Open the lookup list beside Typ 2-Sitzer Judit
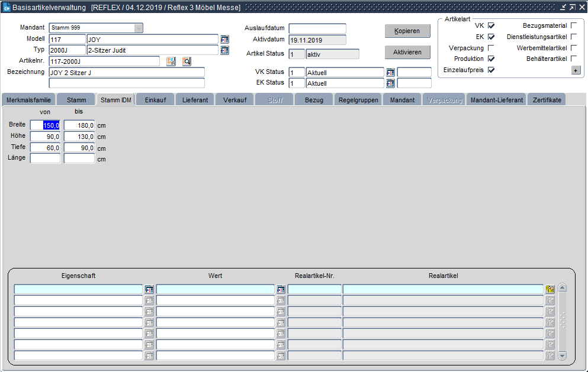This screenshot has width=588, height=372. point(224,50)
